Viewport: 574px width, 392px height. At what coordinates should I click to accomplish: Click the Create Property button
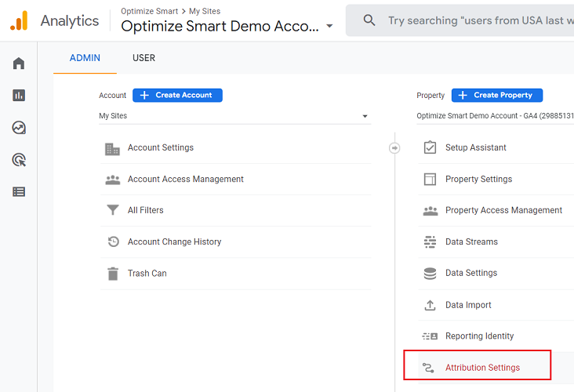(x=497, y=95)
